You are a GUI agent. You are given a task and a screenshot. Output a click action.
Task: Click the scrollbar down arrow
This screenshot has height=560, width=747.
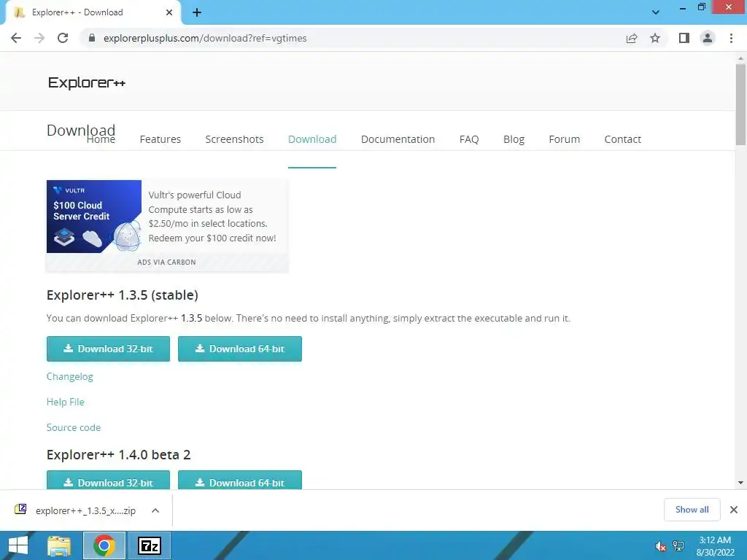tap(740, 483)
